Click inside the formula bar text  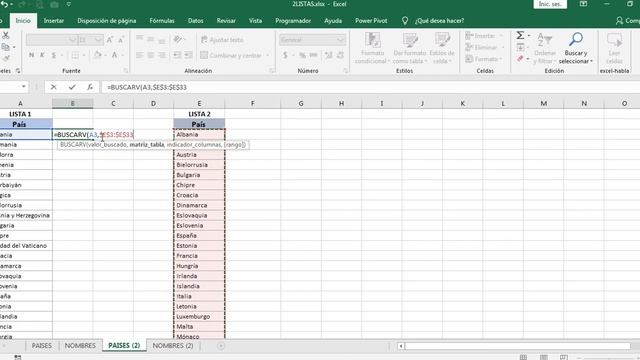click(x=147, y=87)
